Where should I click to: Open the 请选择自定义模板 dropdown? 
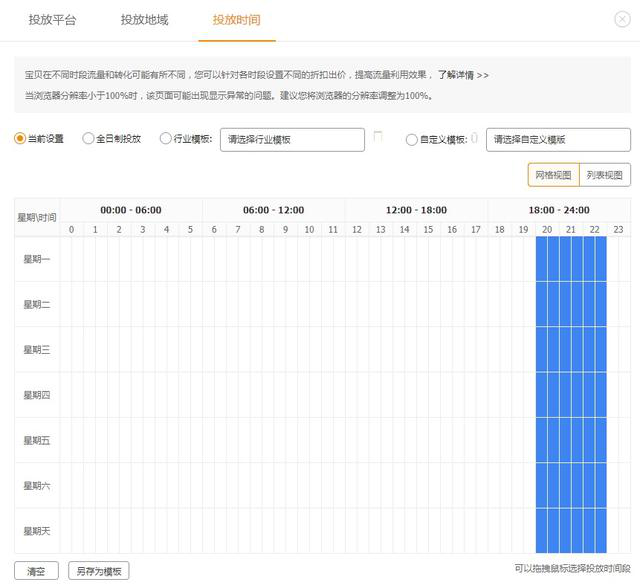coord(558,140)
